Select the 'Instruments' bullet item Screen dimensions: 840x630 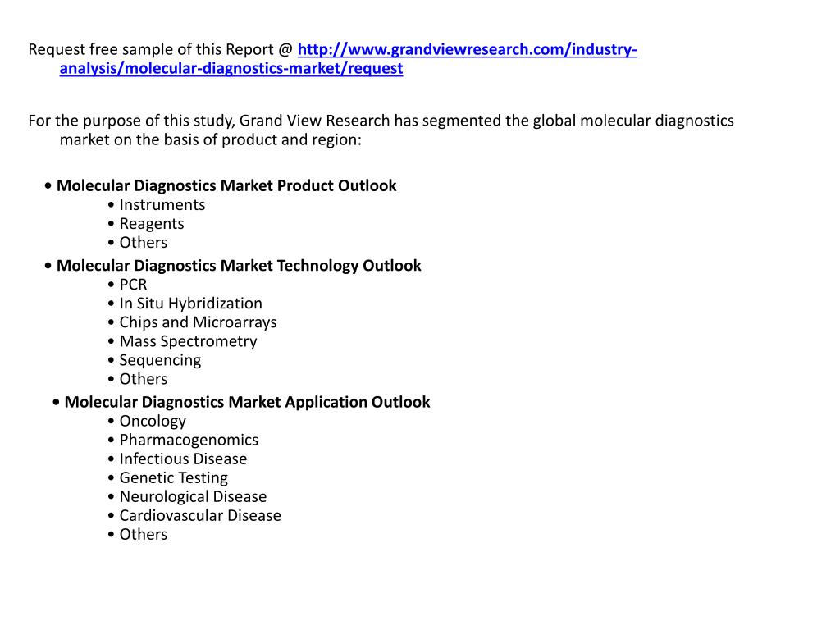162,204
